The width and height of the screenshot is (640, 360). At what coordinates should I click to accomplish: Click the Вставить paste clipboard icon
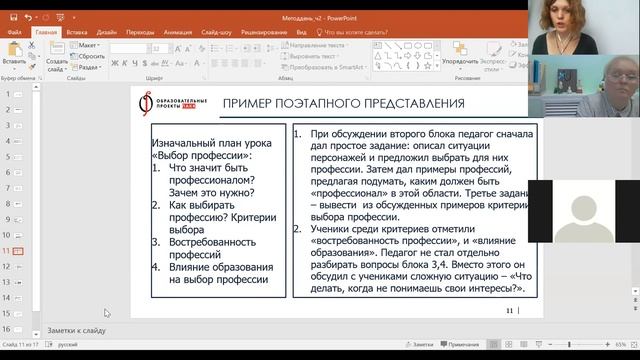tap(15, 49)
